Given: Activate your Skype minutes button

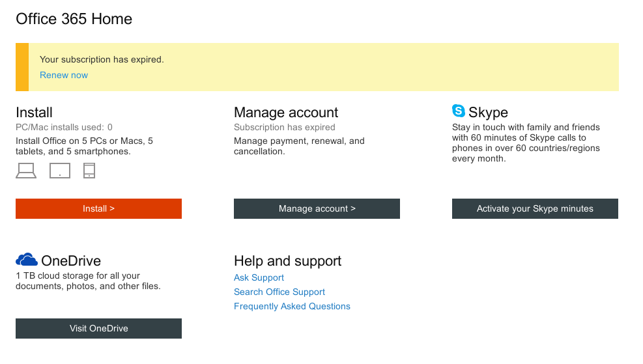Looking at the screenshot, I should coord(535,208).
